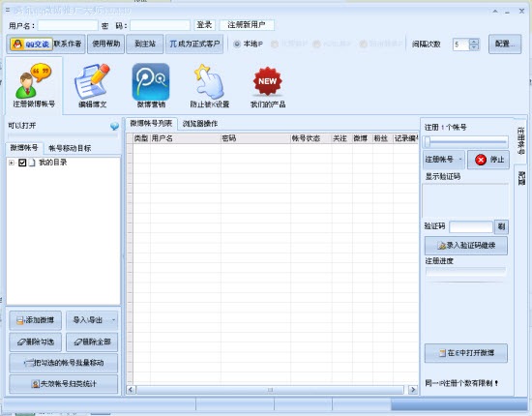
Task: Click the account count slider under 注册1个帐号
Action: pyautogui.click(x=465, y=142)
